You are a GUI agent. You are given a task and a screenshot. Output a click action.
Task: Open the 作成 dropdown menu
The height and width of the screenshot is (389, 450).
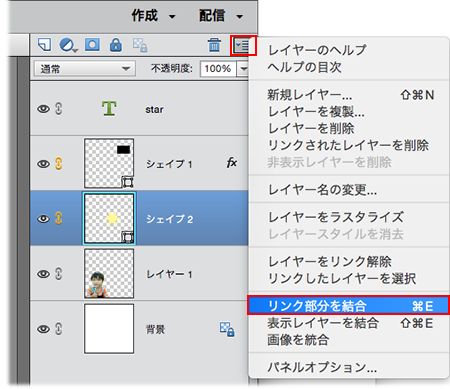point(153,16)
